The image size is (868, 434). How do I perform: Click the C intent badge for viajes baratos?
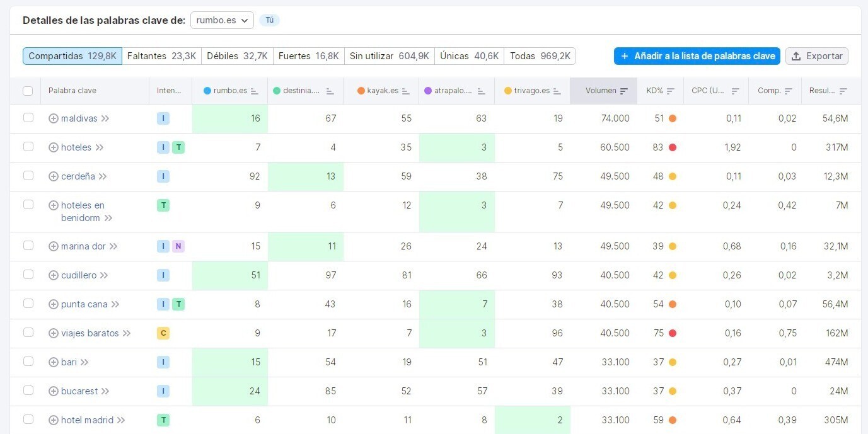tap(163, 333)
